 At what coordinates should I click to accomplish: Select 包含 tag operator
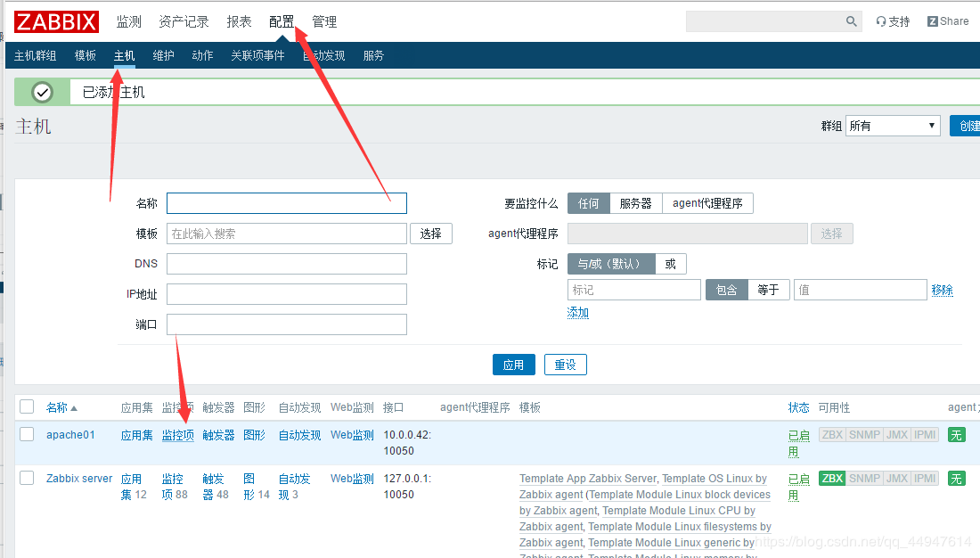[x=727, y=291]
